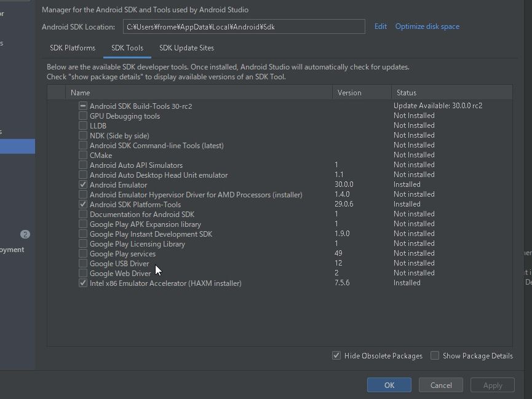This screenshot has width=532, height=399.
Task: Toggle the Android SDK Build-Tools 30-rc2 checkbox
Action: (x=83, y=106)
